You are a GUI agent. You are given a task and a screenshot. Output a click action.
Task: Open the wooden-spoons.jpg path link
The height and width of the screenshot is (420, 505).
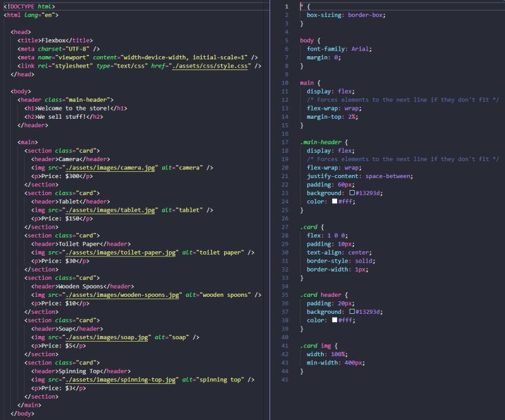tap(122, 294)
